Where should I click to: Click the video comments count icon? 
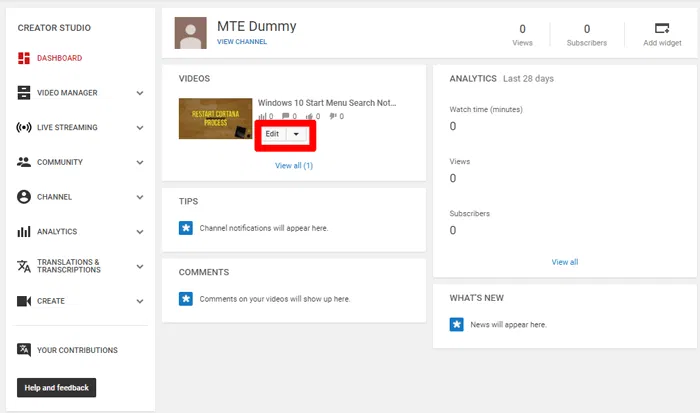pos(286,116)
